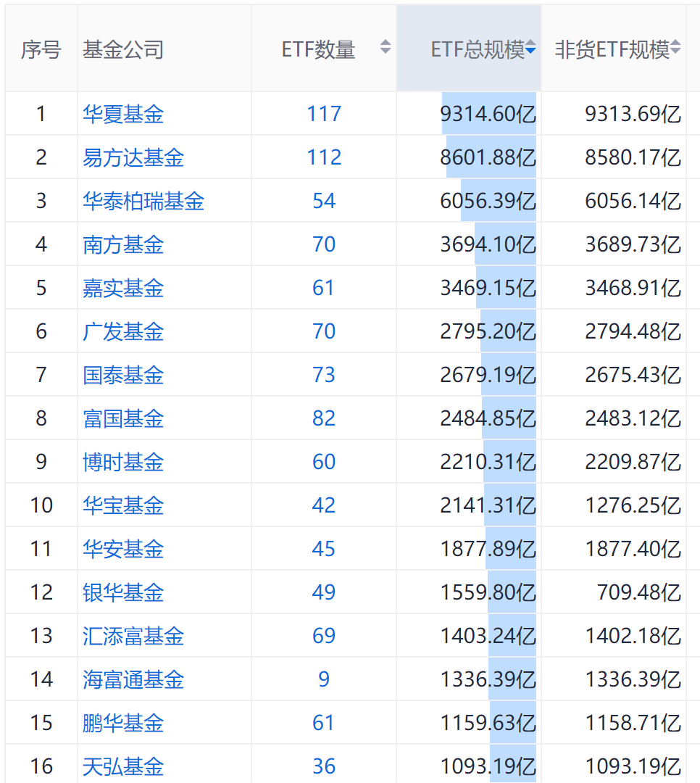
Task: Click ETF count 69 for 汇添富基金
Action: (324, 635)
